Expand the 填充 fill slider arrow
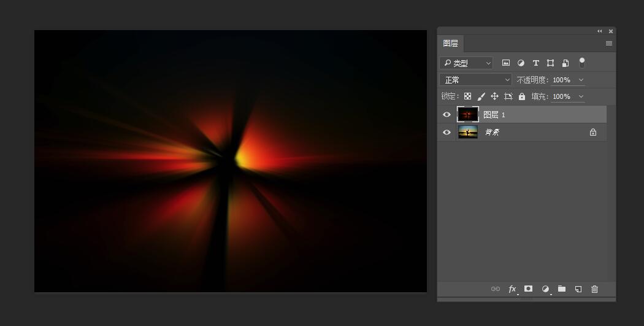 581,96
